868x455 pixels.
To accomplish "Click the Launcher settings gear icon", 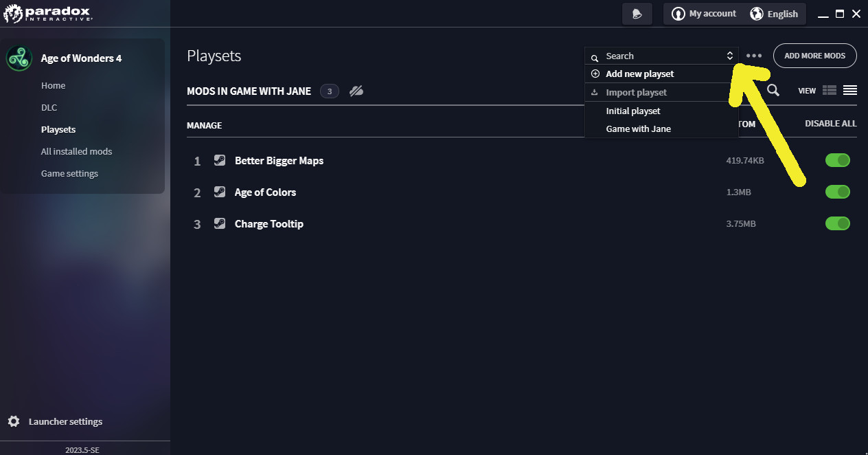I will (14, 421).
